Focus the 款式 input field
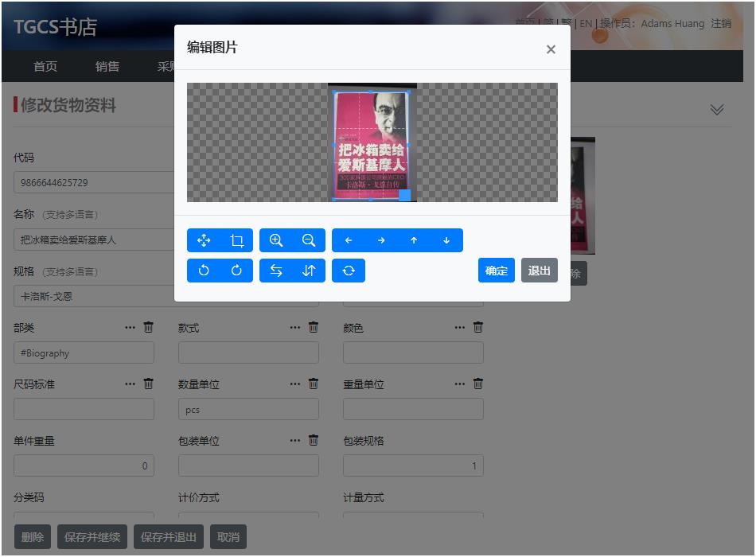This screenshot has height=557, width=756. click(248, 353)
